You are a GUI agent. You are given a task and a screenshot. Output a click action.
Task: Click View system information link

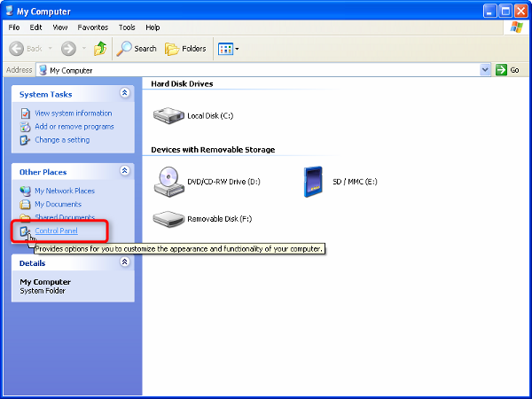coord(74,113)
